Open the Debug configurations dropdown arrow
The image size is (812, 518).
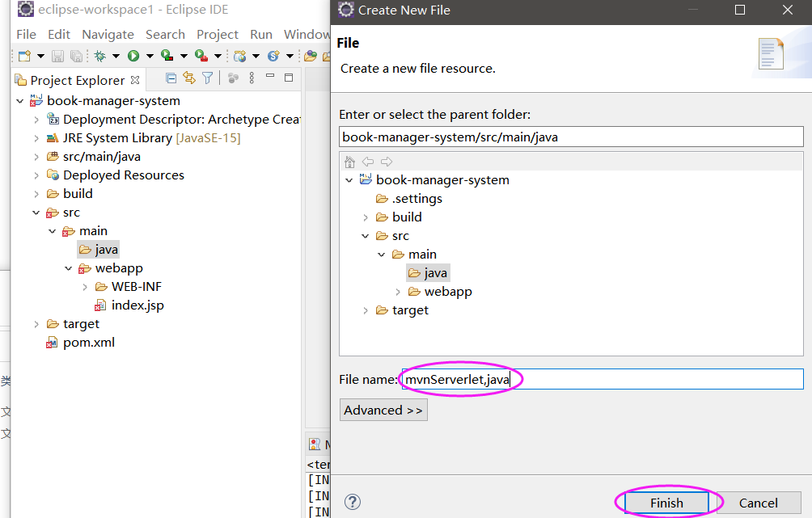(x=116, y=56)
